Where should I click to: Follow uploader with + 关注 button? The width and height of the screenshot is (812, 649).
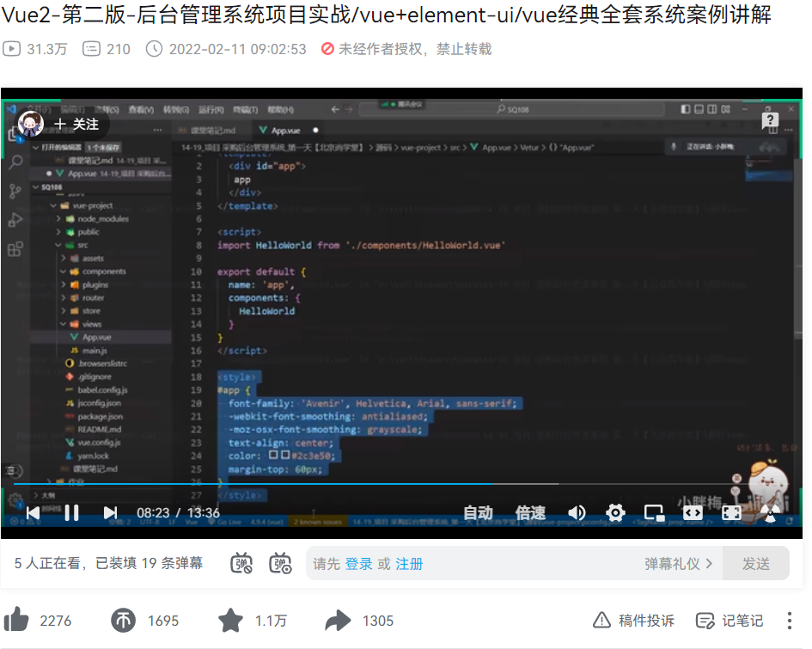click(x=76, y=125)
